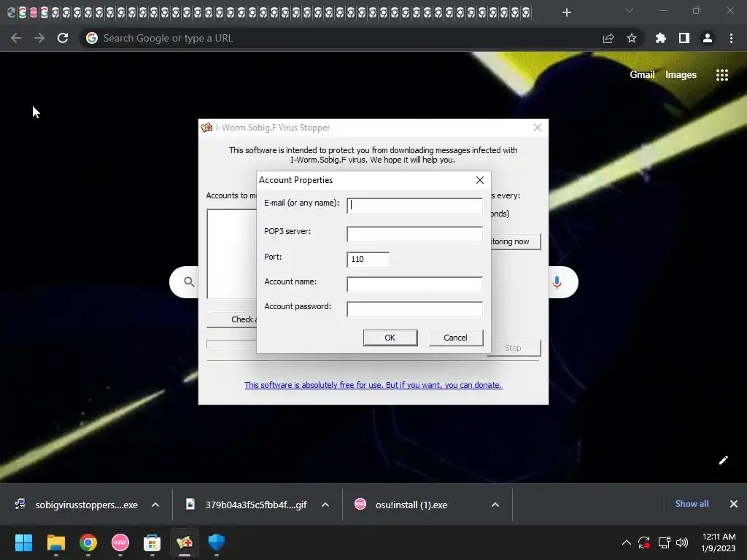The height and width of the screenshot is (560, 747).
Task: Reload the page with the refresh icon
Action: click(63, 38)
